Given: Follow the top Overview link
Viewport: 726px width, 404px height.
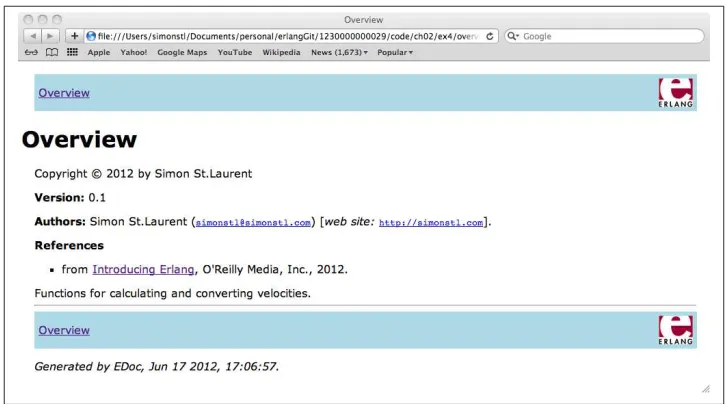Looking at the screenshot, I should point(64,93).
